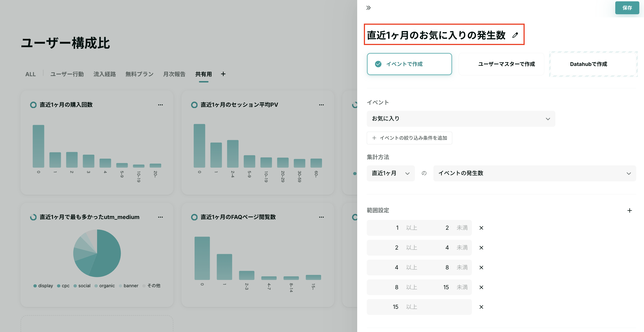Open the イベントの発生数 aggregation dropdown
644x332 pixels.
pyautogui.click(x=534, y=173)
